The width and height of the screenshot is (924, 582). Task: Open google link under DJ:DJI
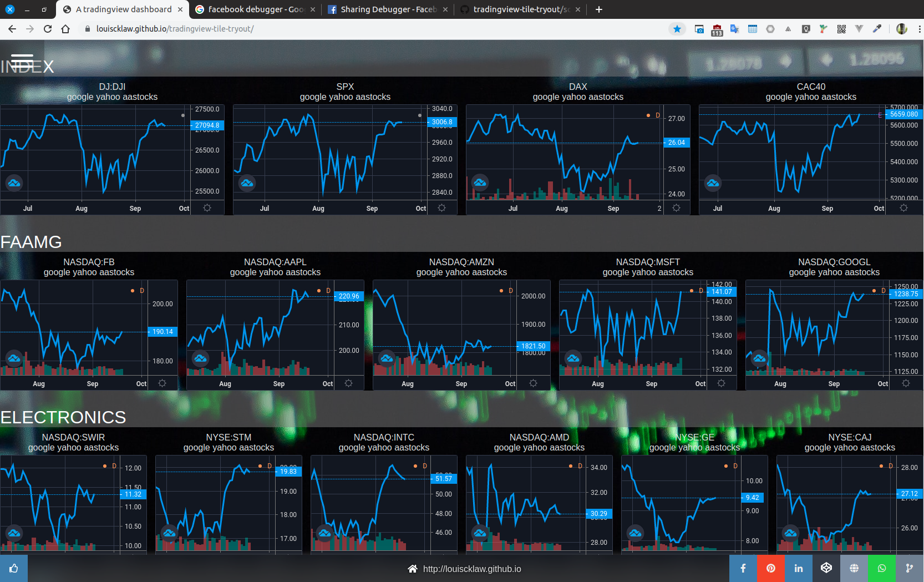[79, 97]
